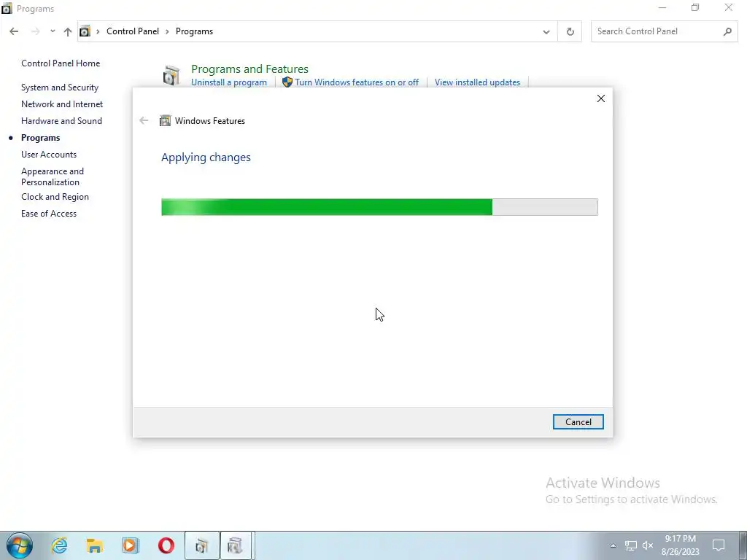Open System and Security category
The width and height of the screenshot is (747, 560).
coord(60,87)
